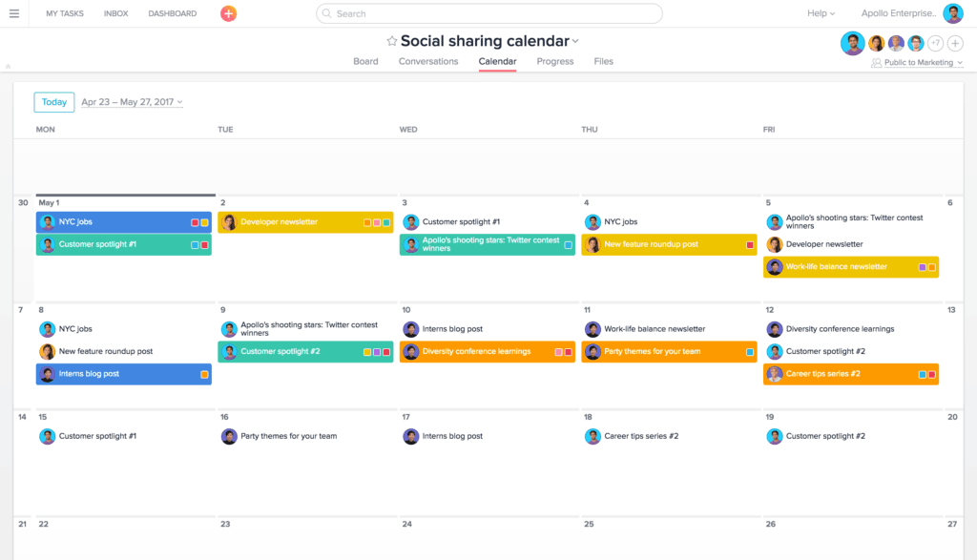Click assignee avatar on Diversity conference learnings May 10
The height and width of the screenshot is (560, 977).
coord(410,352)
